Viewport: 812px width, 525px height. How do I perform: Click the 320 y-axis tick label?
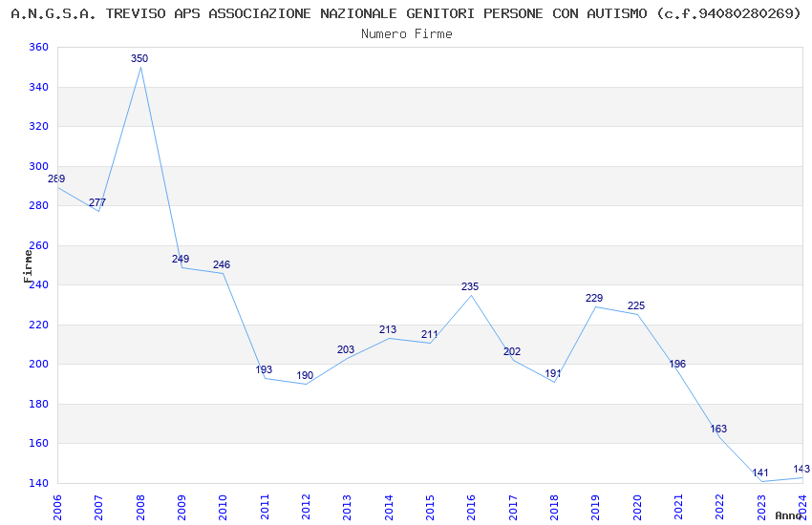click(39, 126)
